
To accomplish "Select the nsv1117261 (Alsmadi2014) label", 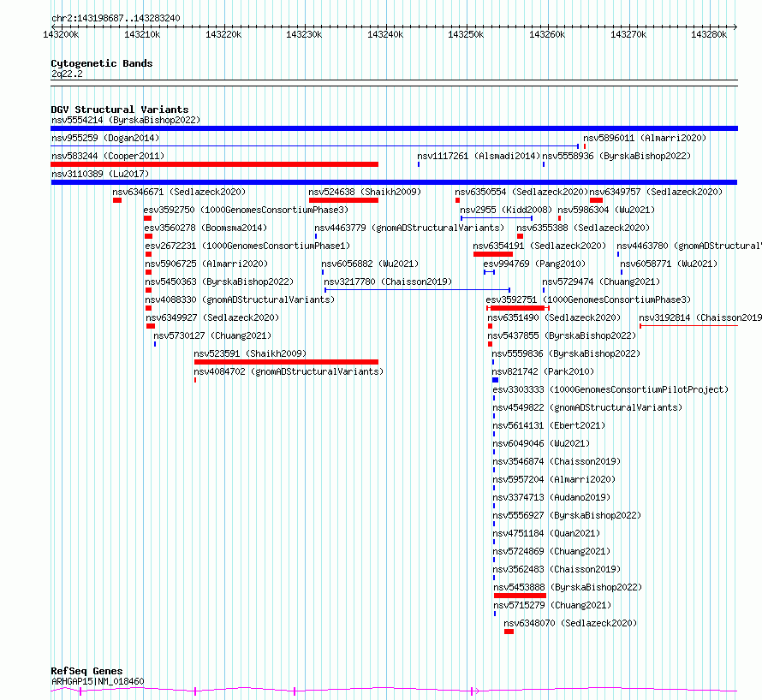I will [479, 156].
